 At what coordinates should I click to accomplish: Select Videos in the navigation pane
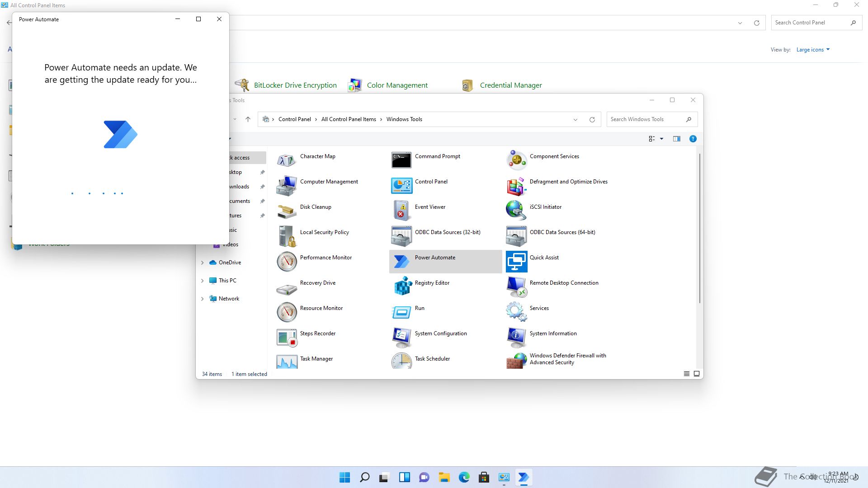click(x=231, y=244)
